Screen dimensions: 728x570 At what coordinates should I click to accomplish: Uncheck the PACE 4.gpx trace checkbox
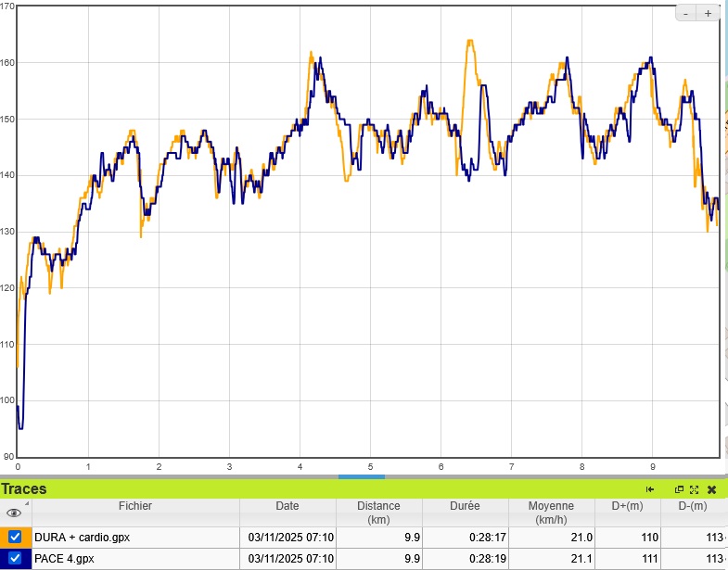coord(15,559)
